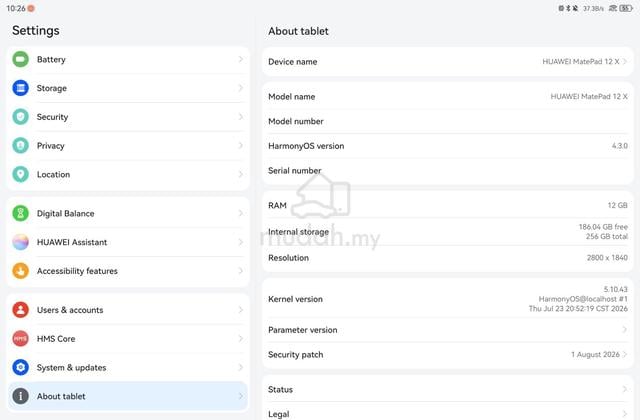Viewport: 640px width, 420px height.
Task: Tap the orange recording dot beside clock
Action: pos(31,8)
